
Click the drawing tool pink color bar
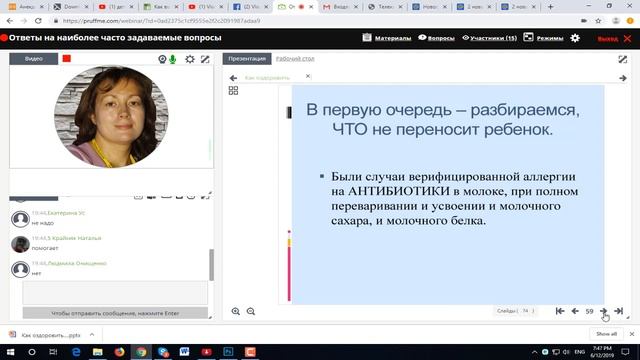point(289,273)
